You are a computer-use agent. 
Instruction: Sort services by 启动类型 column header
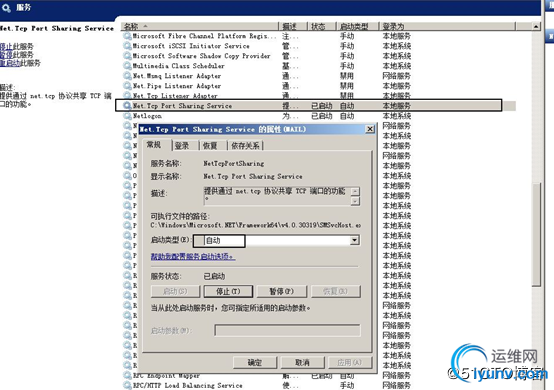tap(358, 26)
